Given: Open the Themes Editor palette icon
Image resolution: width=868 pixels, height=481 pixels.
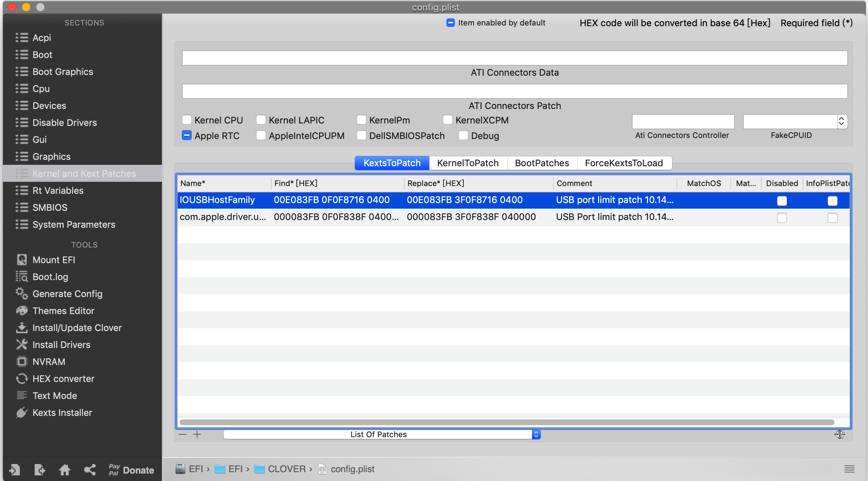Looking at the screenshot, I should (x=22, y=311).
